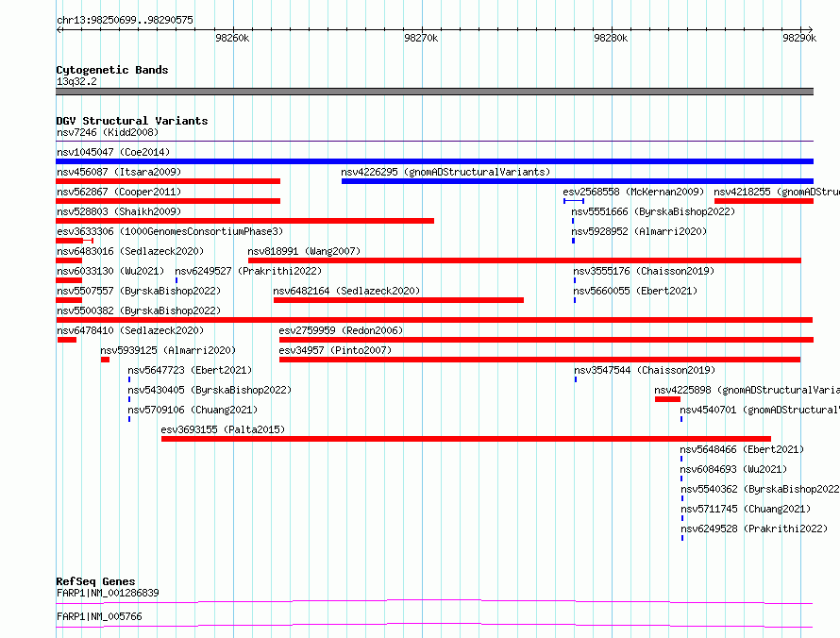The height and width of the screenshot is (638, 840).
Task: Open the nsv456087 (Itsara2009) variant label
Action: coord(119,172)
